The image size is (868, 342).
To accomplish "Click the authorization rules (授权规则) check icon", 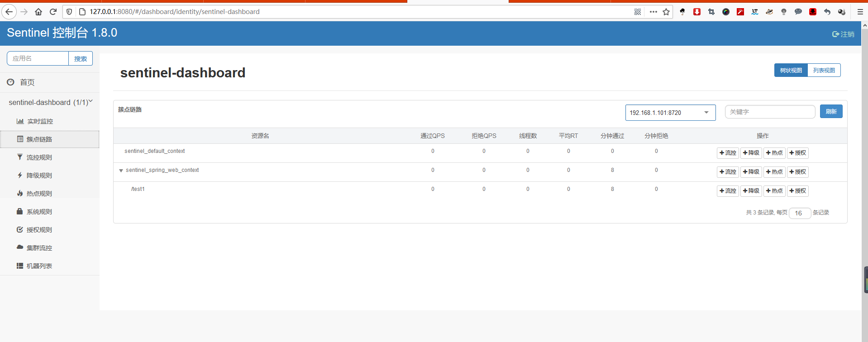I will coord(20,230).
